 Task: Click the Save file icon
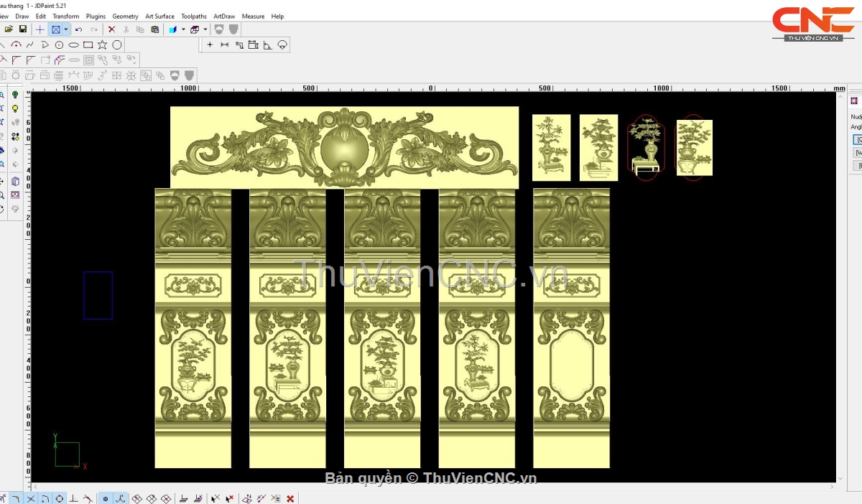coord(23,29)
